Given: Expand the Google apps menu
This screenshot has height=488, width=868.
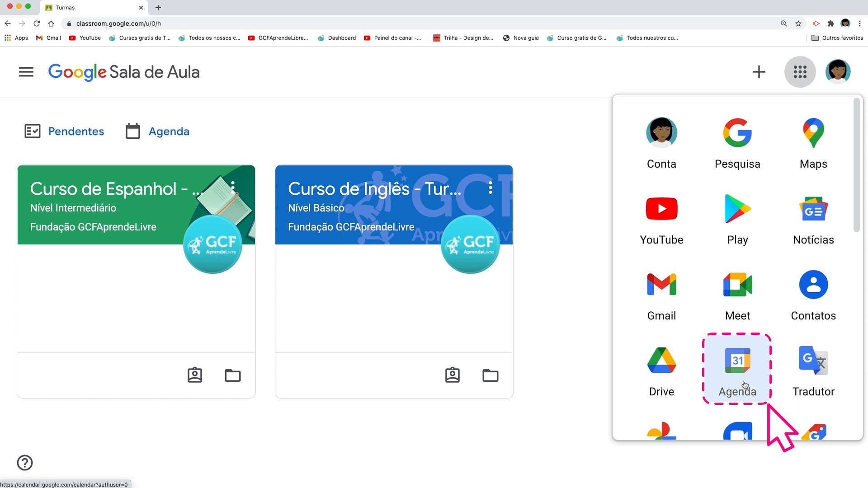Looking at the screenshot, I should click(x=800, y=71).
